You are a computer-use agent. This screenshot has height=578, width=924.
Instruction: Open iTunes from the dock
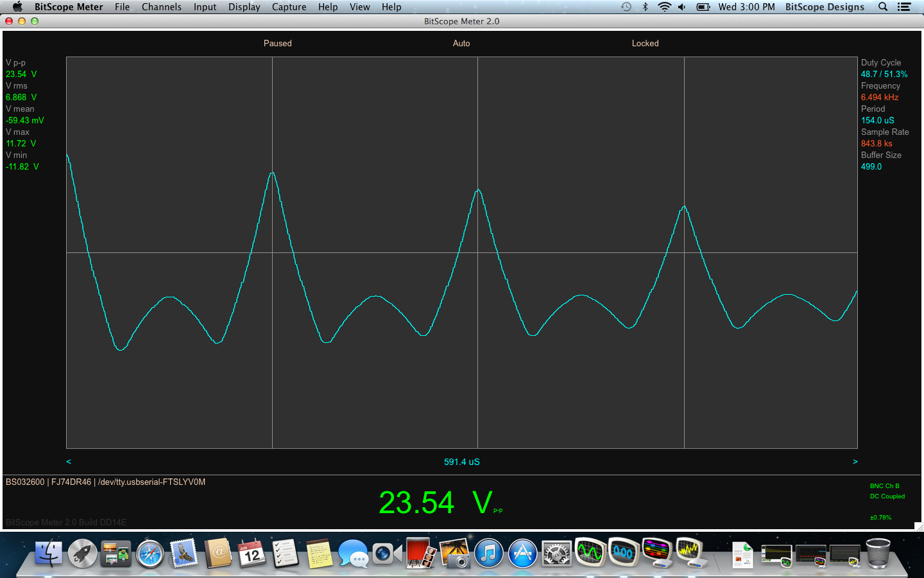point(489,554)
